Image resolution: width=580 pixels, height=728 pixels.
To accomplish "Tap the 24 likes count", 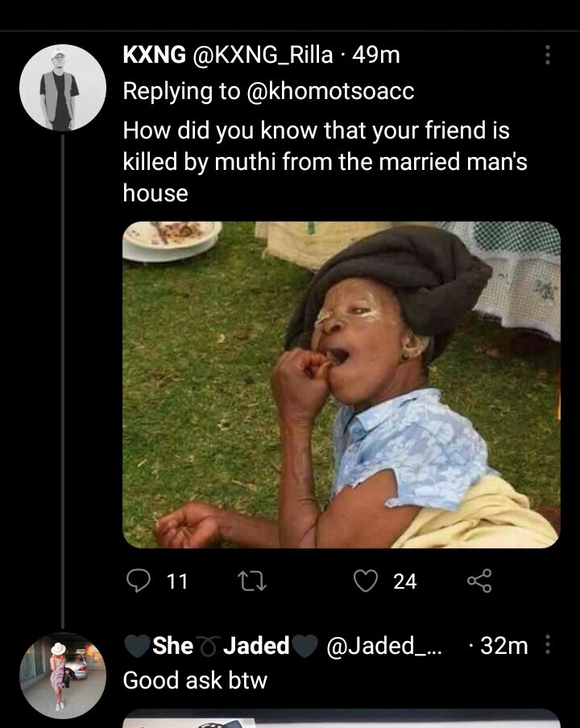I will click(x=404, y=581).
